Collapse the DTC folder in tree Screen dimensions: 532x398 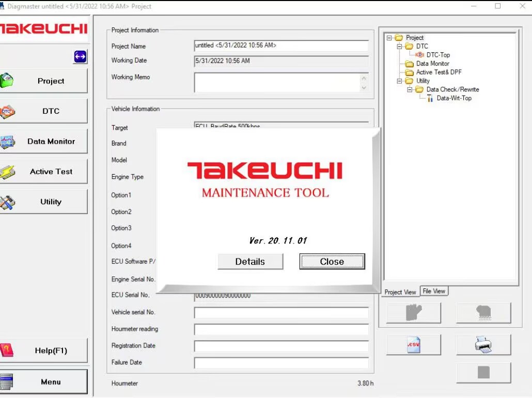click(x=399, y=47)
